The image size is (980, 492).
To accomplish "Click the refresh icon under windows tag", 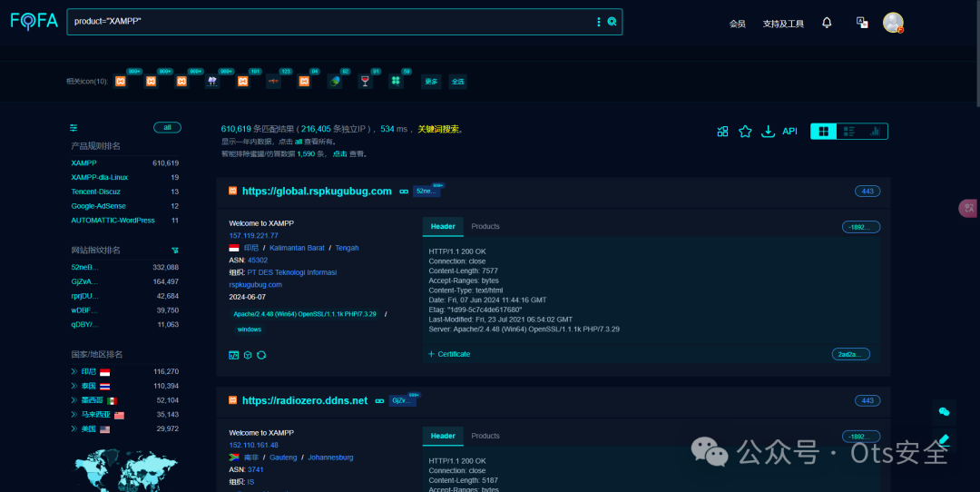I will pos(261,355).
